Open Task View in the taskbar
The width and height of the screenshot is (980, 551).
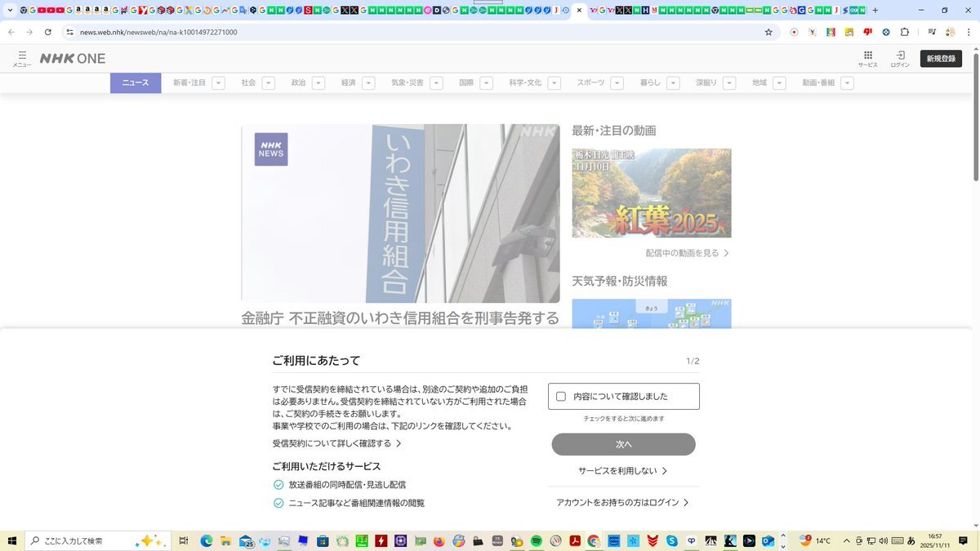[x=184, y=540]
